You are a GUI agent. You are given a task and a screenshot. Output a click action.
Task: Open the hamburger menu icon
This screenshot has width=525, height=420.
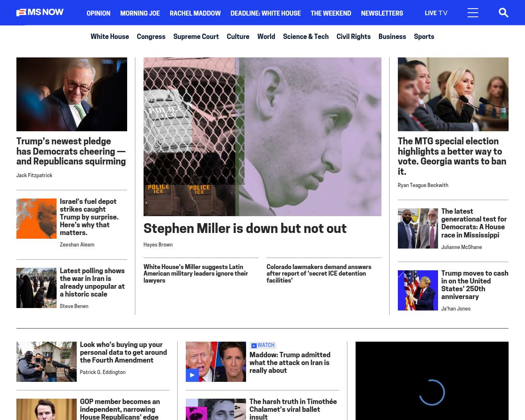(473, 13)
